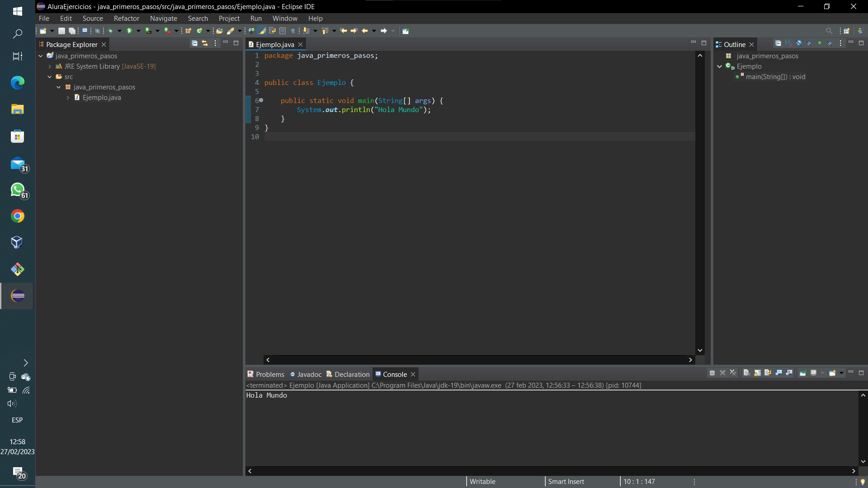The width and height of the screenshot is (868, 488).
Task: Click the New file toolbar icon
Action: pos(43,31)
